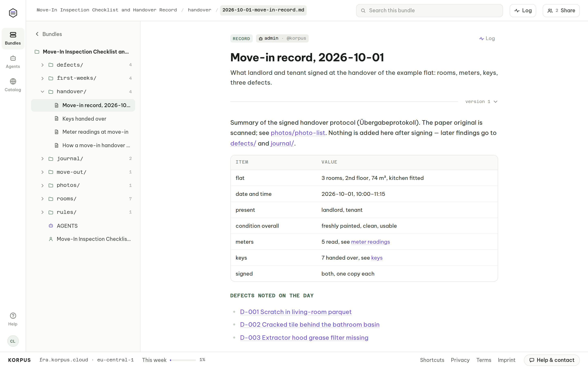This screenshot has height=368, width=588.
Task: Expand the rules/ folder
Action: [x=42, y=212]
